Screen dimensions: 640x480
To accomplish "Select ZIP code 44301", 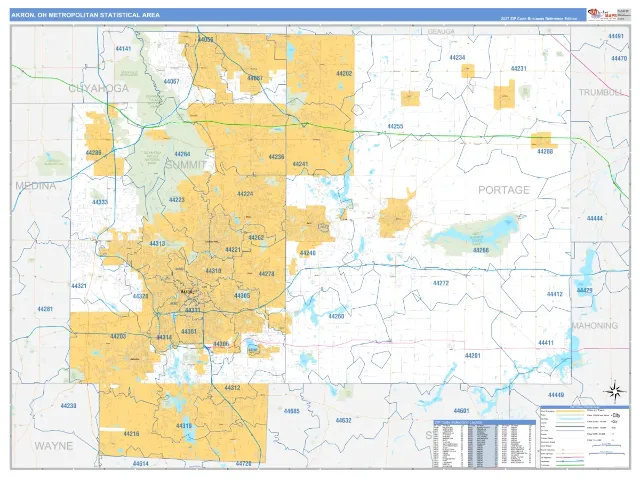I will 189,332.
